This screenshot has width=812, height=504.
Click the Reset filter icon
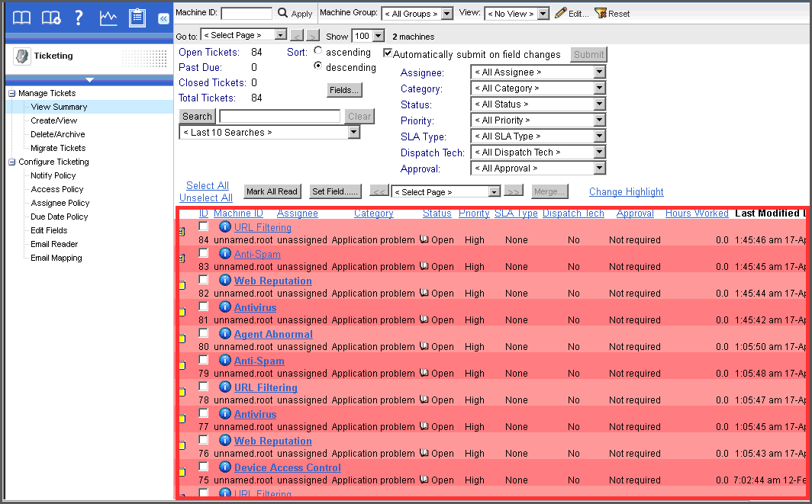pyautogui.click(x=601, y=13)
